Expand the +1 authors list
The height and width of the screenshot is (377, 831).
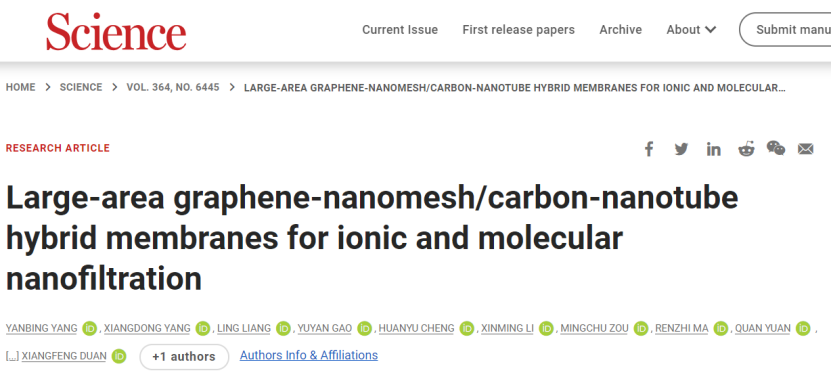184,357
